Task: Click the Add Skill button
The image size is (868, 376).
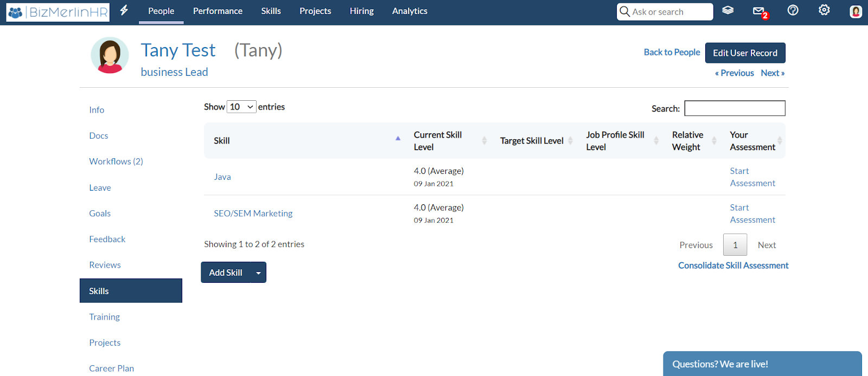Action: [x=226, y=273]
